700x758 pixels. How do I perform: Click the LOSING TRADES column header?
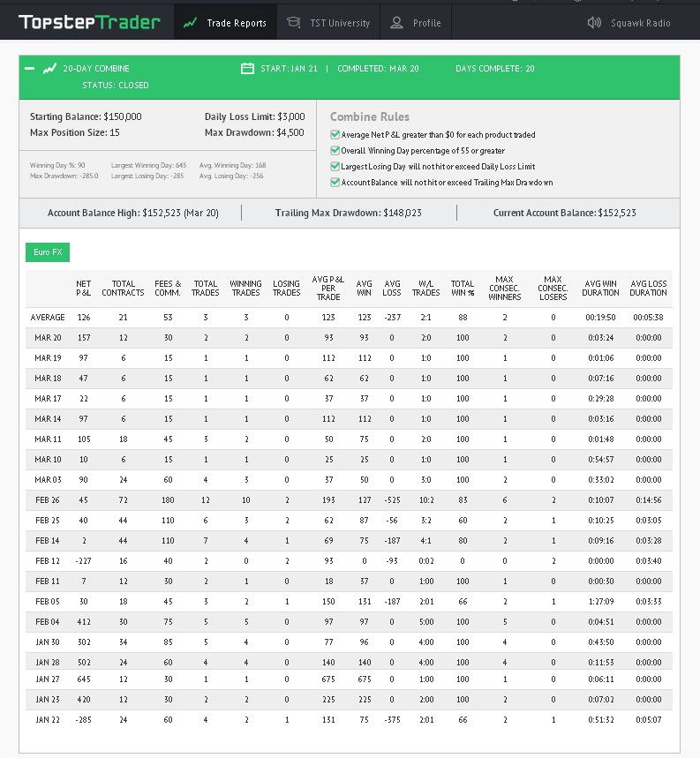286,289
